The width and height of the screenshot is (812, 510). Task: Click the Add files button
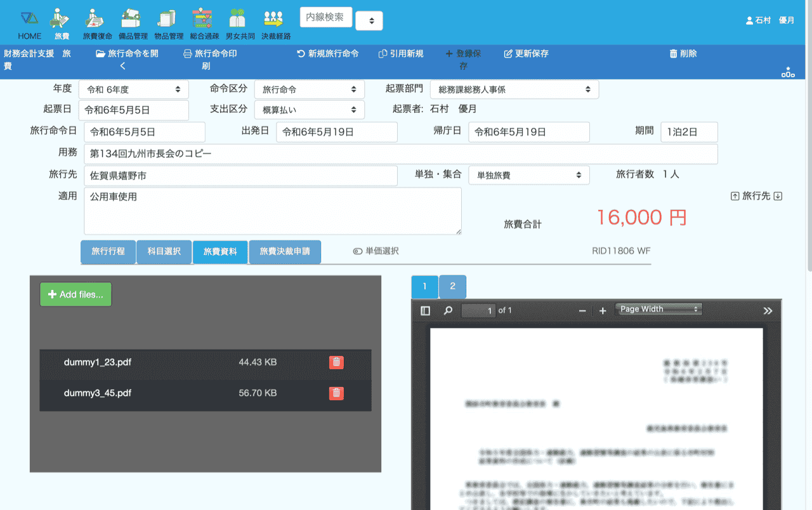[x=75, y=294]
